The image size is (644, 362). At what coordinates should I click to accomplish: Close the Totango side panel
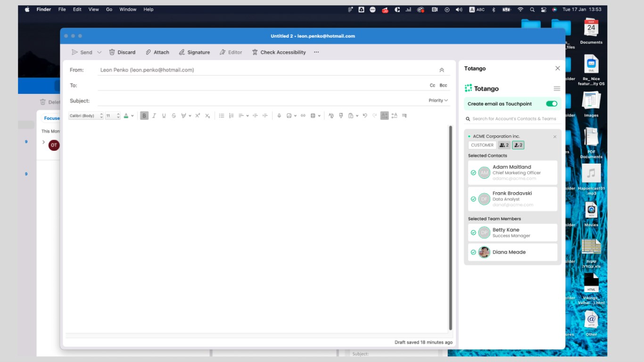[558, 68]
